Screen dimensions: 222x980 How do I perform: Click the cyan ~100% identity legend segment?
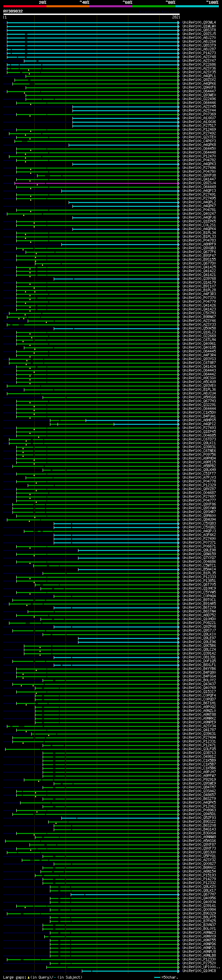[x=197, y=6]
